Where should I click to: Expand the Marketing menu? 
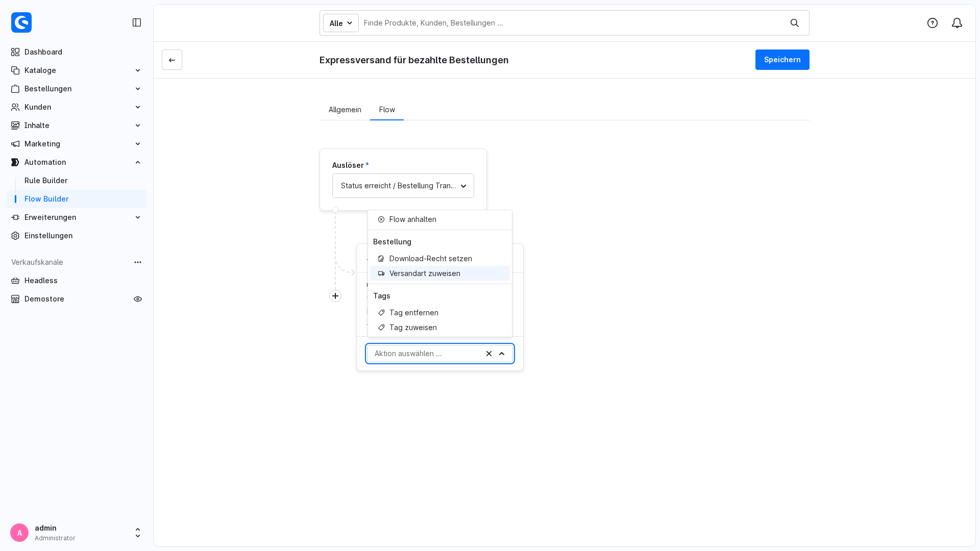(x=138, y=144)
